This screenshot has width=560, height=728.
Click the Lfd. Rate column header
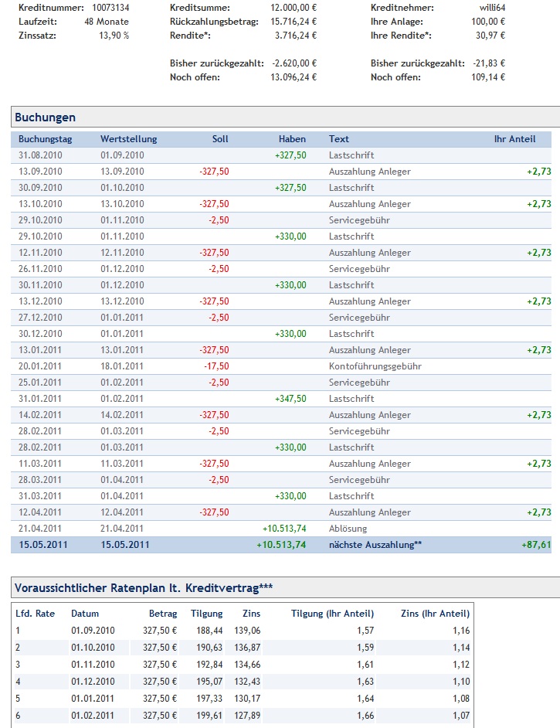coord(36,614)
